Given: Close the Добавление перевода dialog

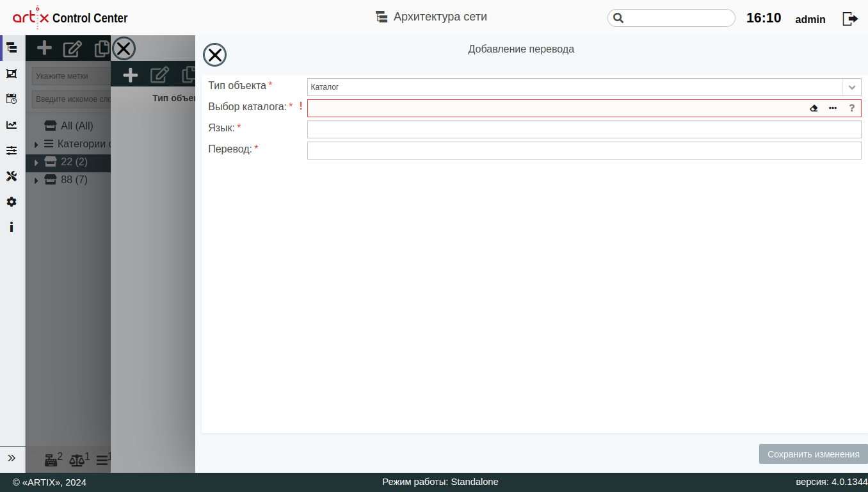Looking at the screenshot, I should (x=214, y=55).
